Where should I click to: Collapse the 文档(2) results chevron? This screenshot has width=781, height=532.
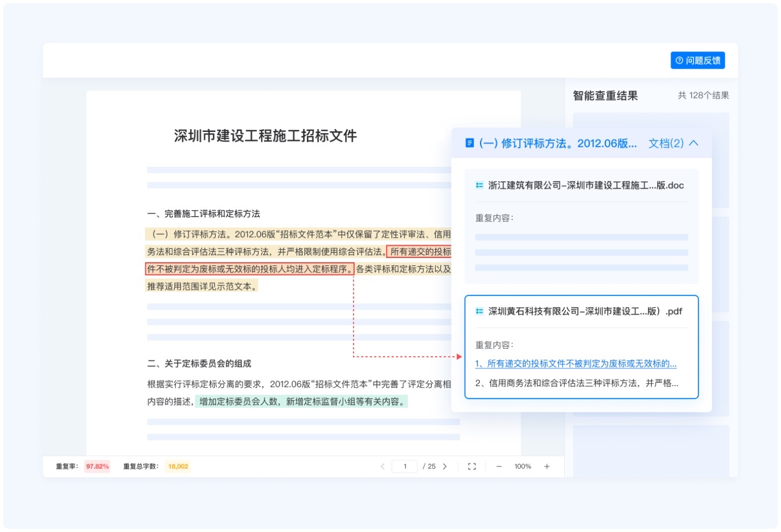[x=694, y=143]
